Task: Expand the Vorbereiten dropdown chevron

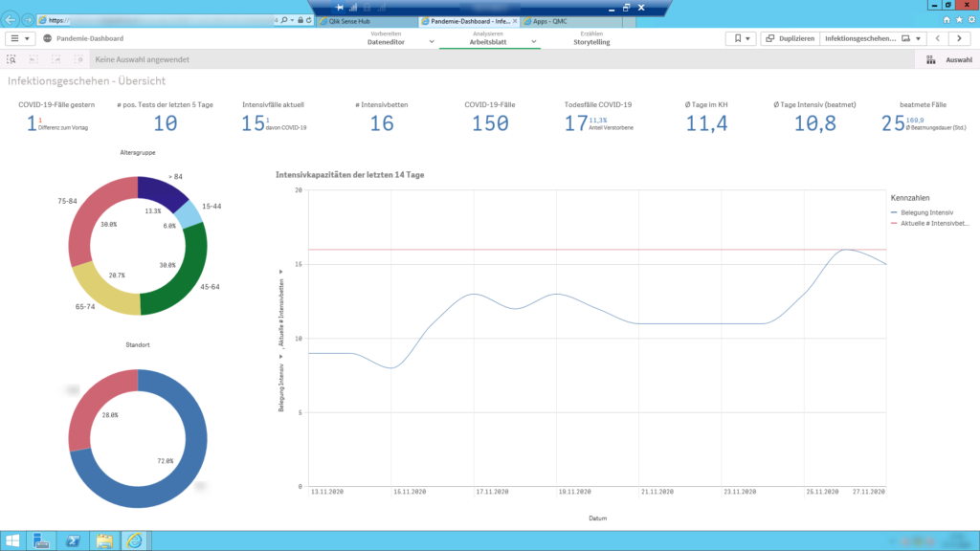Action: click(x=432, y=42)
